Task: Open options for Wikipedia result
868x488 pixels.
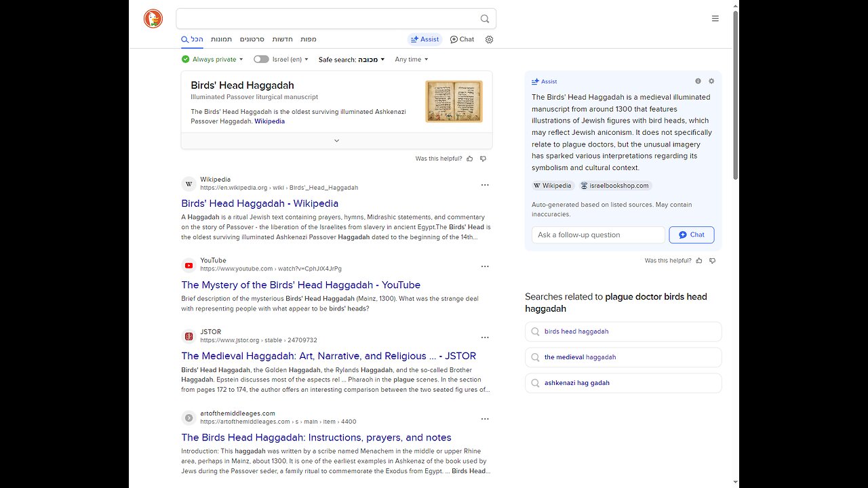Action: pyautogui.click(x=485, y=185)
